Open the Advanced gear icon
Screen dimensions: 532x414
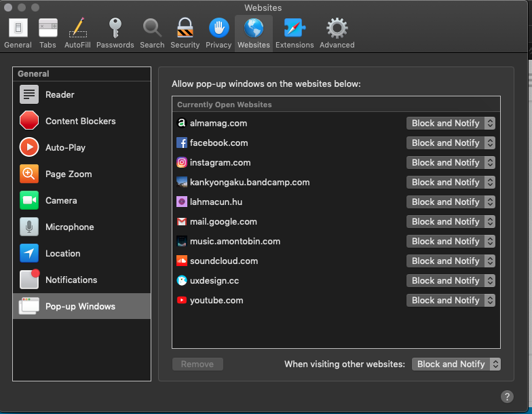tap(337, 28)
